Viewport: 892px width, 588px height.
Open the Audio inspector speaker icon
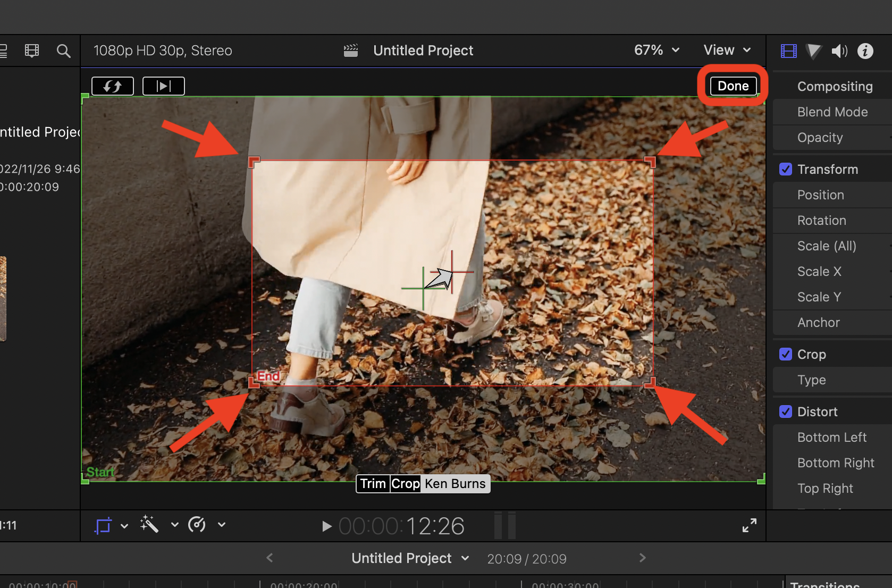[839, 51]
